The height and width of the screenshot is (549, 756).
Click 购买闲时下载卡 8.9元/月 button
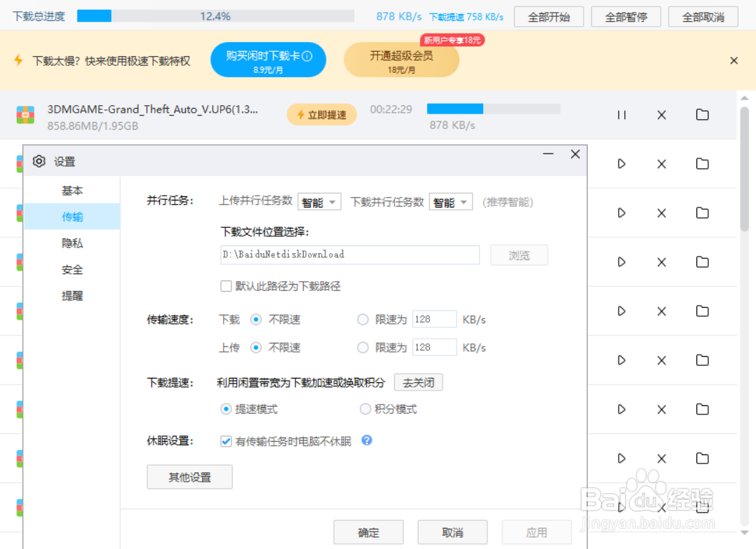point(269,60)
